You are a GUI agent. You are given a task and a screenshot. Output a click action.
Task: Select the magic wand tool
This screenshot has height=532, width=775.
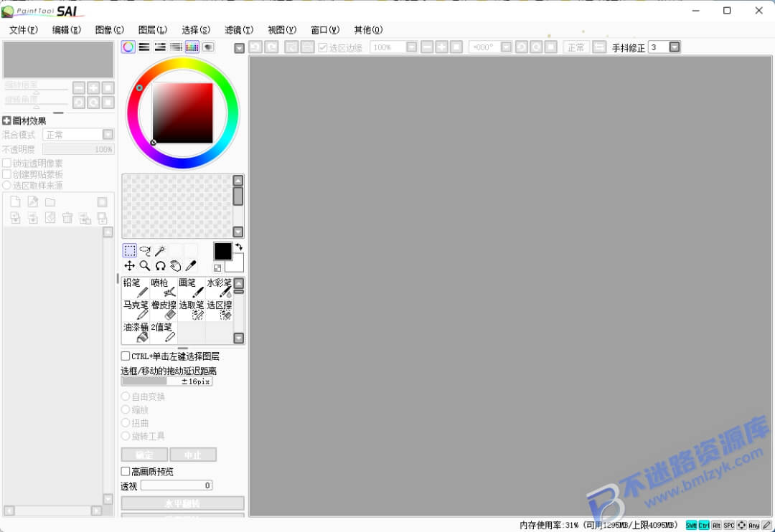pyautogui.click(x=160, y=250)
